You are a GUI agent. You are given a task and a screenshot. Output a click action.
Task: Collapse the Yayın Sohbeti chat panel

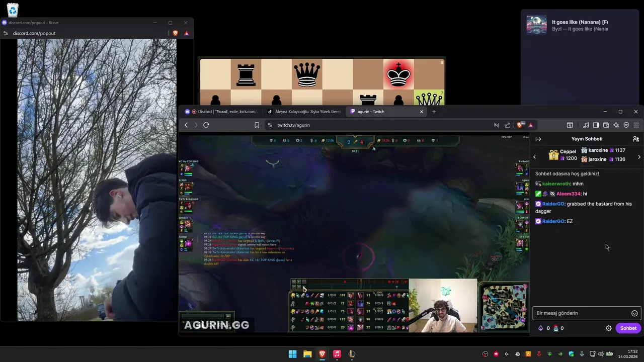pos(538,139)
